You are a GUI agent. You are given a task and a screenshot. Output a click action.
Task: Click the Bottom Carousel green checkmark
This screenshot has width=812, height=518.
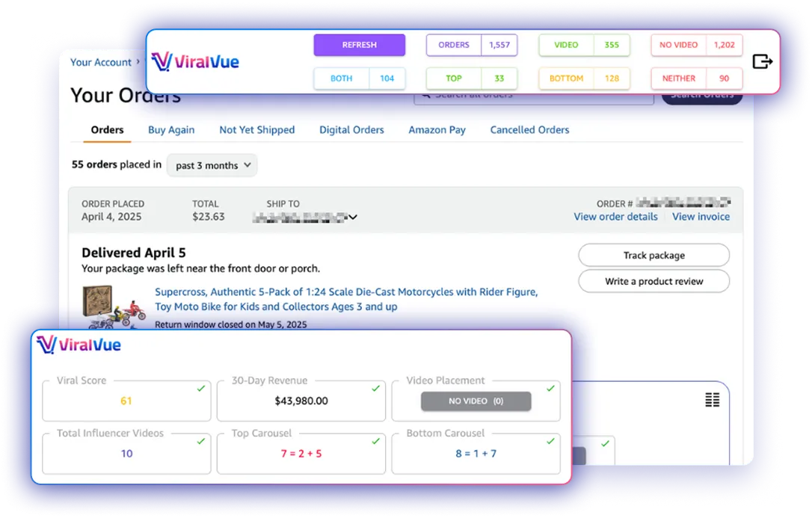pos(550,441)
